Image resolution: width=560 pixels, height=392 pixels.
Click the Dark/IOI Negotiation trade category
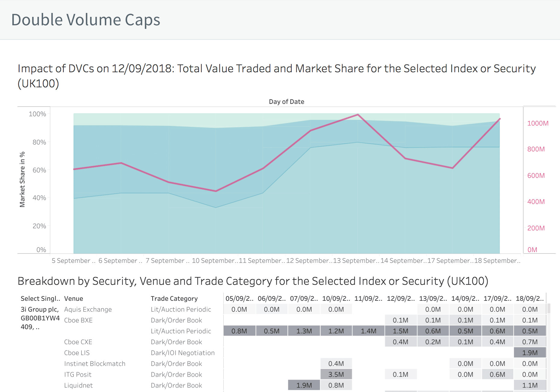182,353
